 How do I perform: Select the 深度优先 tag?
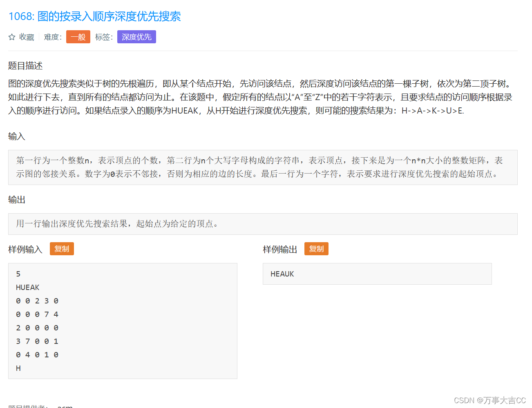tap(136, 36)
